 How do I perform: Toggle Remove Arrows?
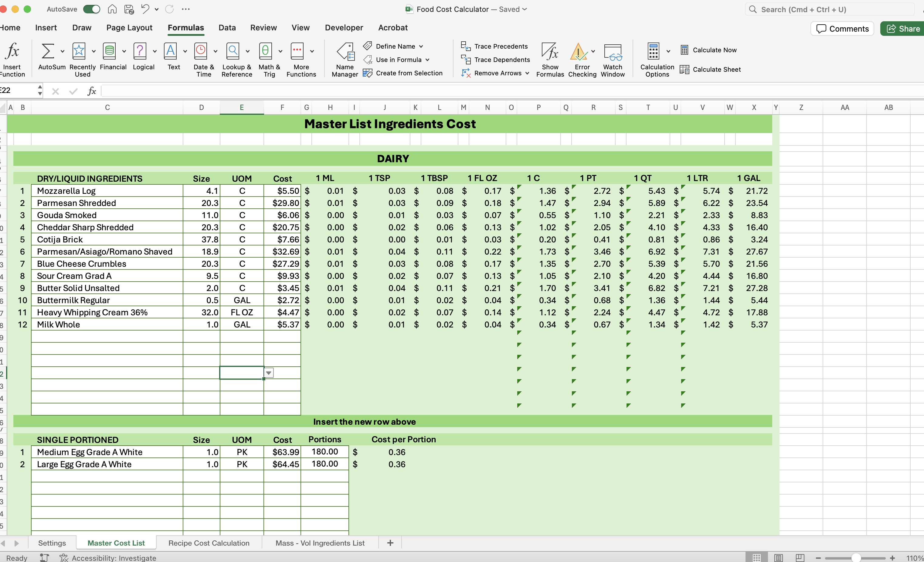495,73
